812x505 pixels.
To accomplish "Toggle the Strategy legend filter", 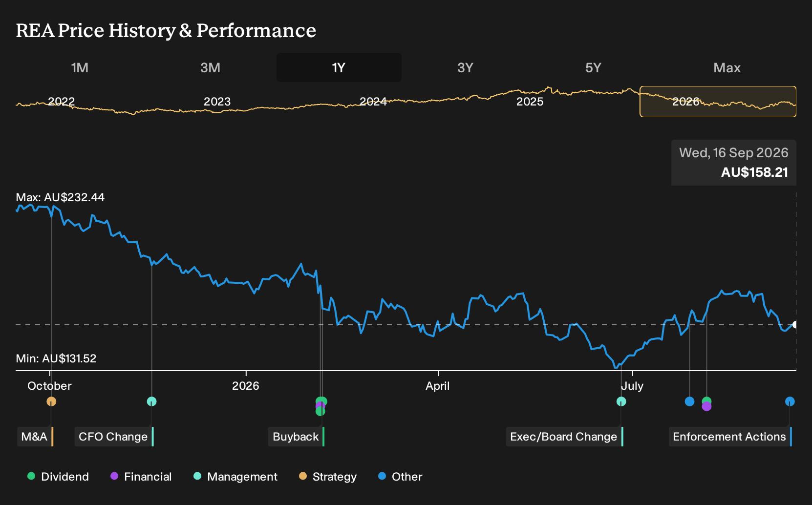I will coord(328,477).
